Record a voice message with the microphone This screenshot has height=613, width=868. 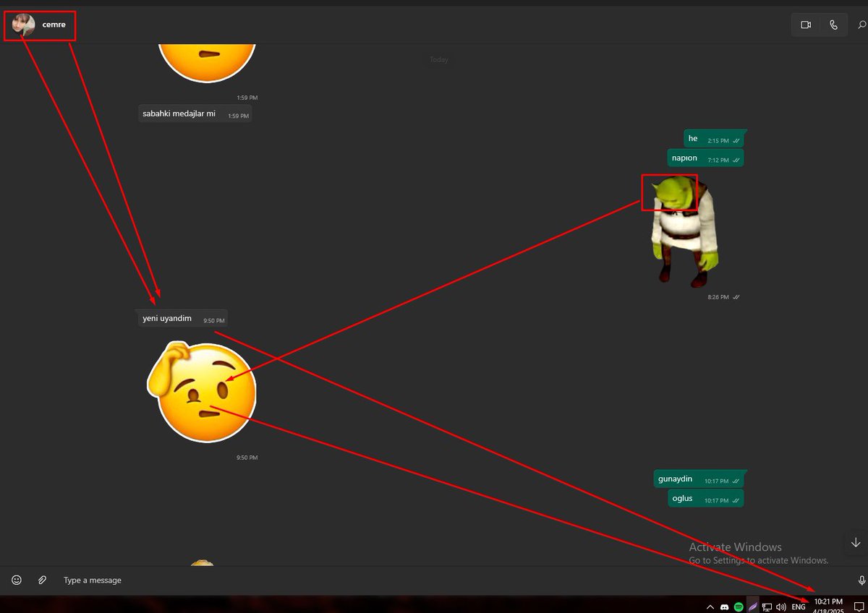pyautogui.click(x=861, y=580)
